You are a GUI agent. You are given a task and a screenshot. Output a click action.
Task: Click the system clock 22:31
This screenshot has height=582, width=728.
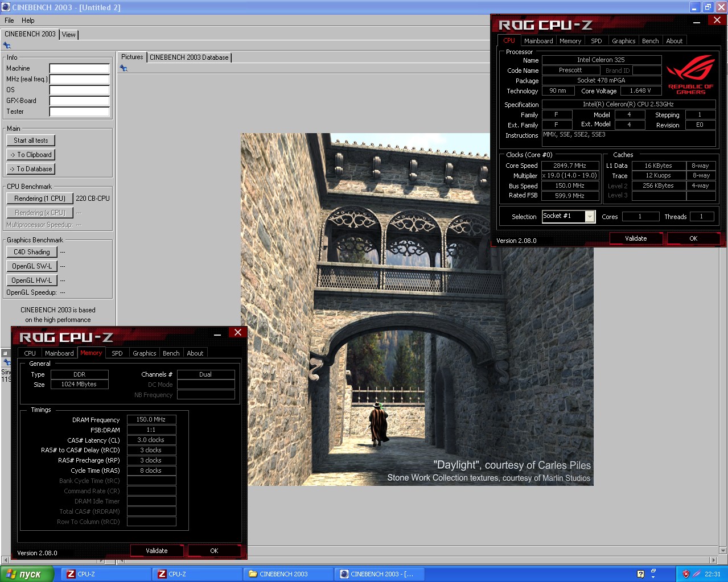click(713, 574)
